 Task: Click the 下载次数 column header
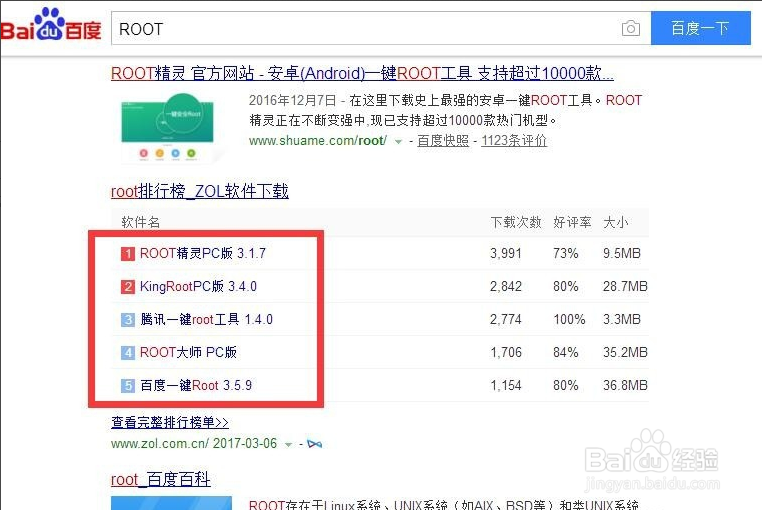pyautogui.click(x=516, y=222)
